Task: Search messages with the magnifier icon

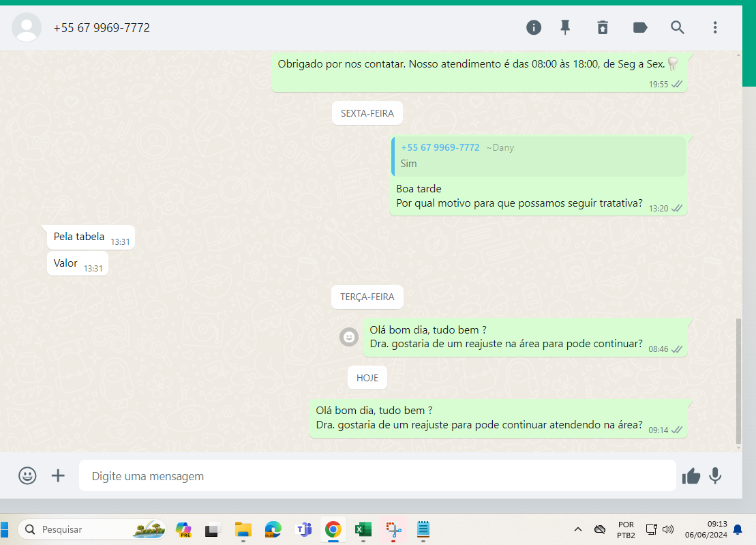Action: [x=678, y=27]
